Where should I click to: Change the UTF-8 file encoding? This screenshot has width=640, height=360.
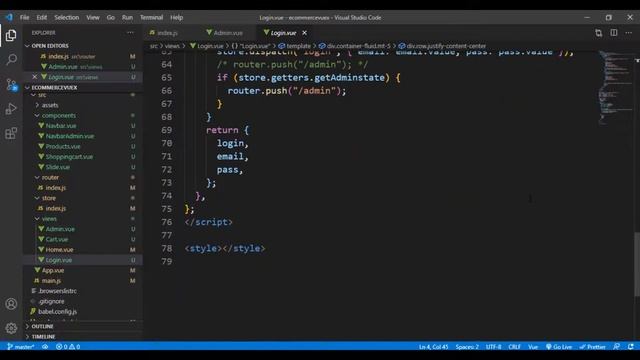click(x=493, y=347)
